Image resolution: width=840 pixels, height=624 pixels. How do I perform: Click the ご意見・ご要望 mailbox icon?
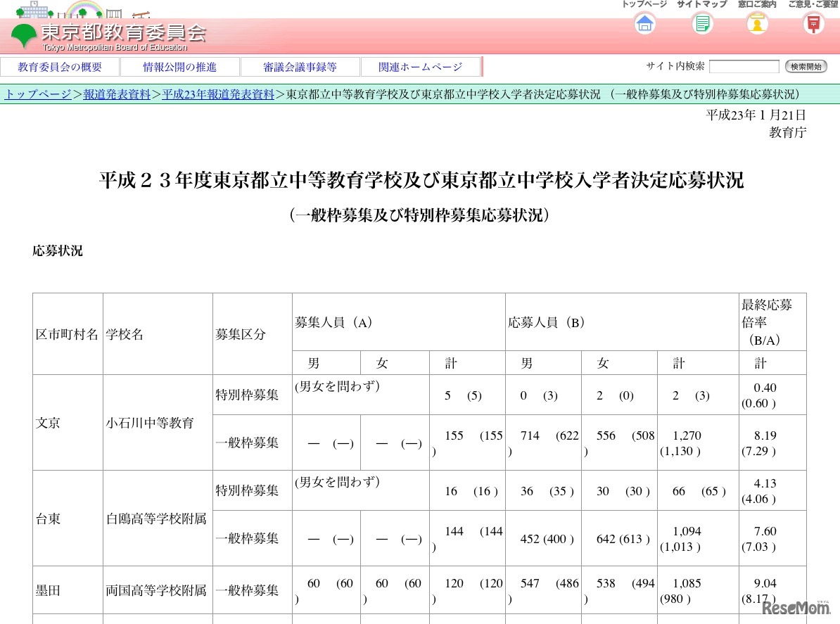[x=814, y=23]
